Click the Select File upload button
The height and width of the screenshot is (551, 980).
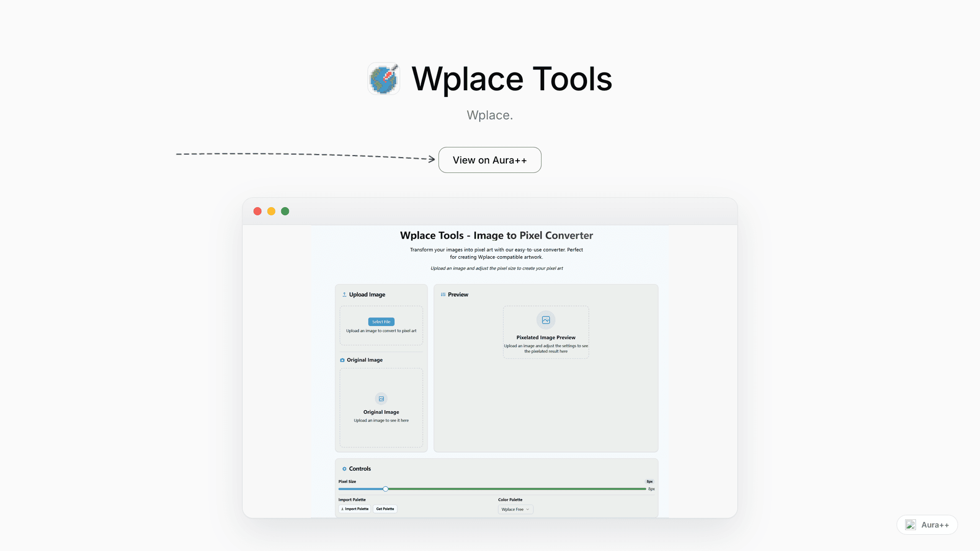(x=381, y=322)
